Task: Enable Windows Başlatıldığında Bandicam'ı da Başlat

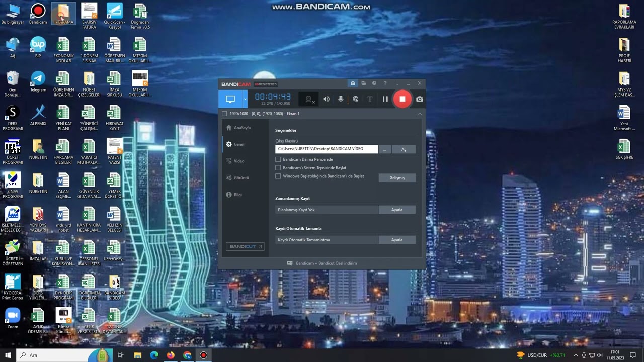Action: click(x=278, y=176)
